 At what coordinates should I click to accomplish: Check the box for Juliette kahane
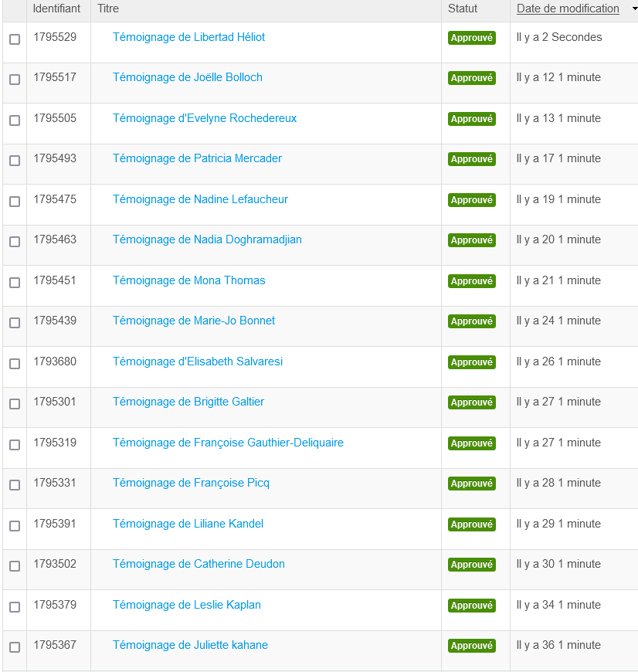click(15, 647)
